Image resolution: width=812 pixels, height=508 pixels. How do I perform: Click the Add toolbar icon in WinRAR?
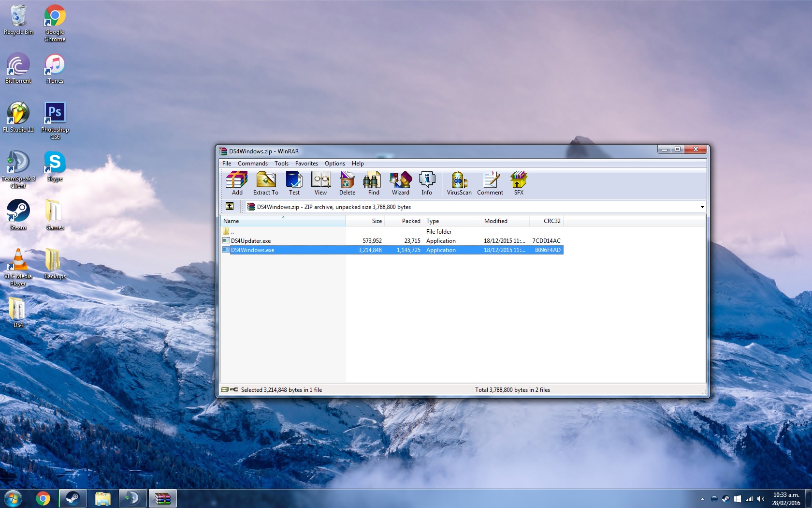pyautogui.click(x=237, y=183)
